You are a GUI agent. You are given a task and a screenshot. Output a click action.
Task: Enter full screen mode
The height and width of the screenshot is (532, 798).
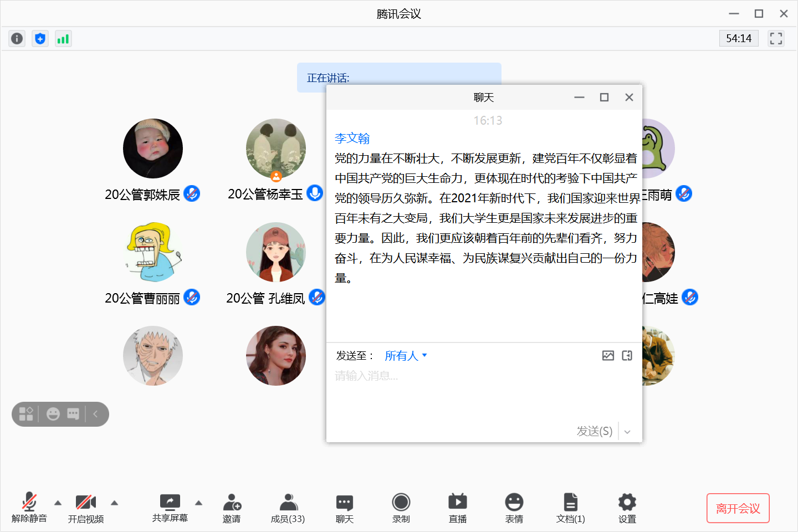(776, 38)
